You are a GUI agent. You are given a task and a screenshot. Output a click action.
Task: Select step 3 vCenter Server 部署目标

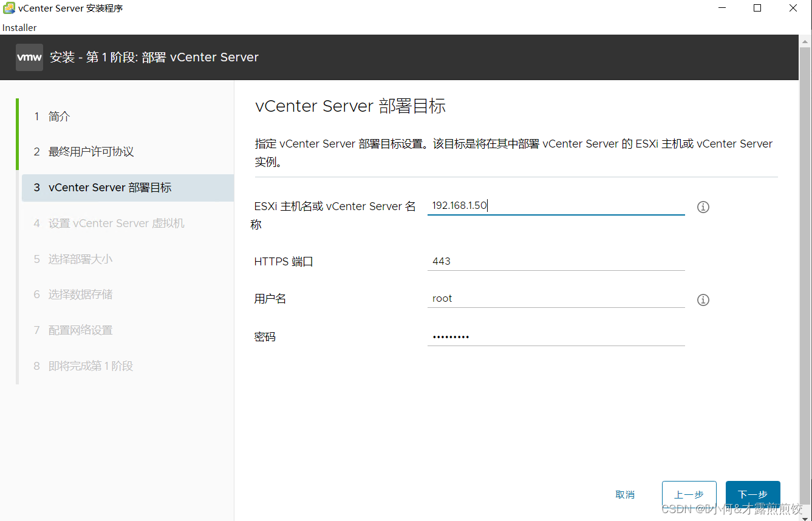click(128, 188)
